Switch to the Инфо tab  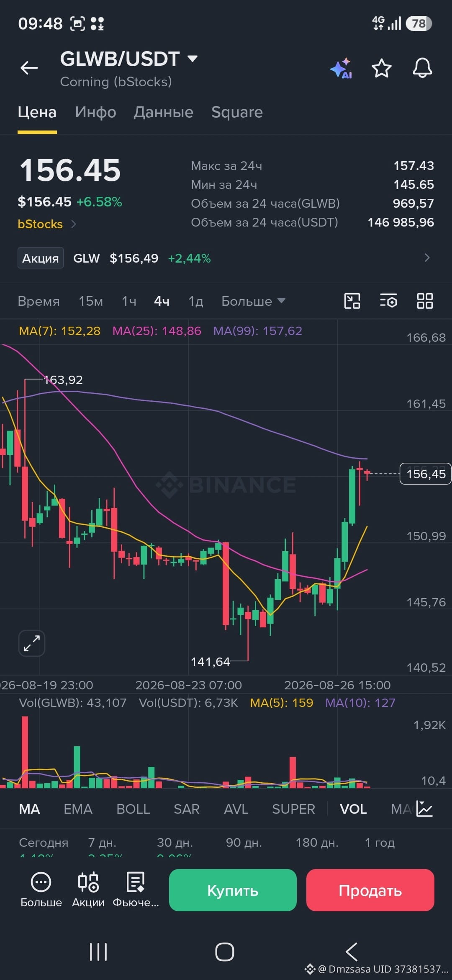point(95,112)
